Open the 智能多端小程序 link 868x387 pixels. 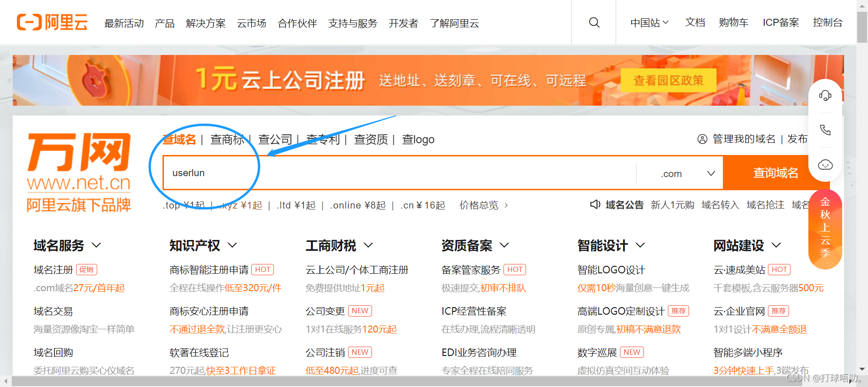[x=748, y=353]
